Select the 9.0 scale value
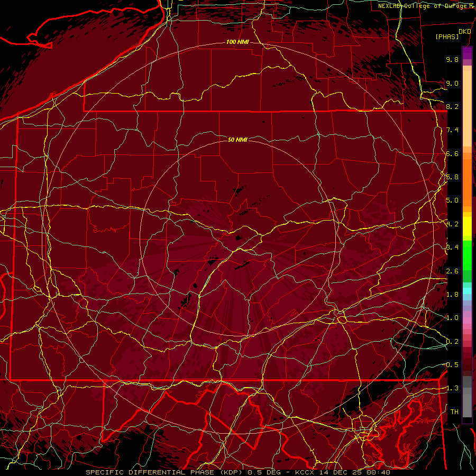The width and height of the screenshot is (476, 476). coord(452,83)
